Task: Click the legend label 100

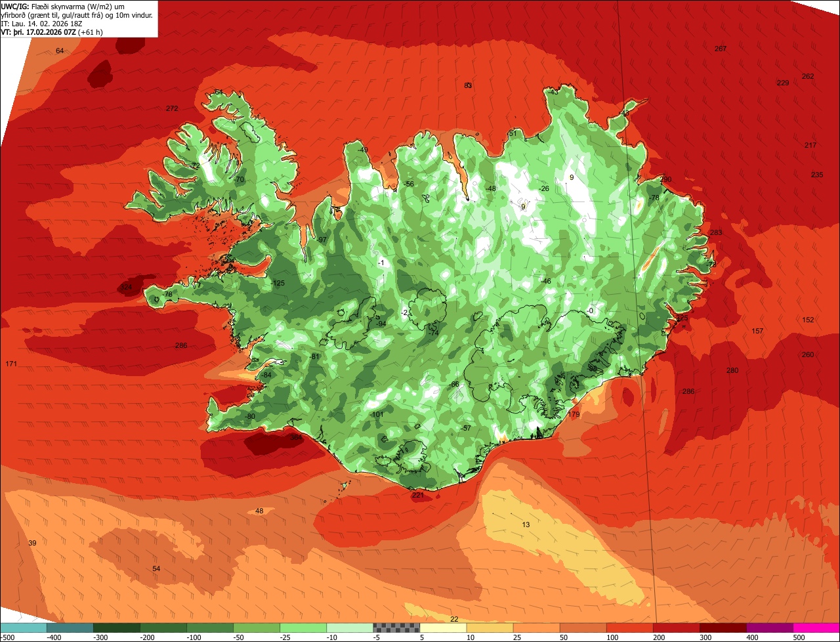Action: click(x=612, y=637)
